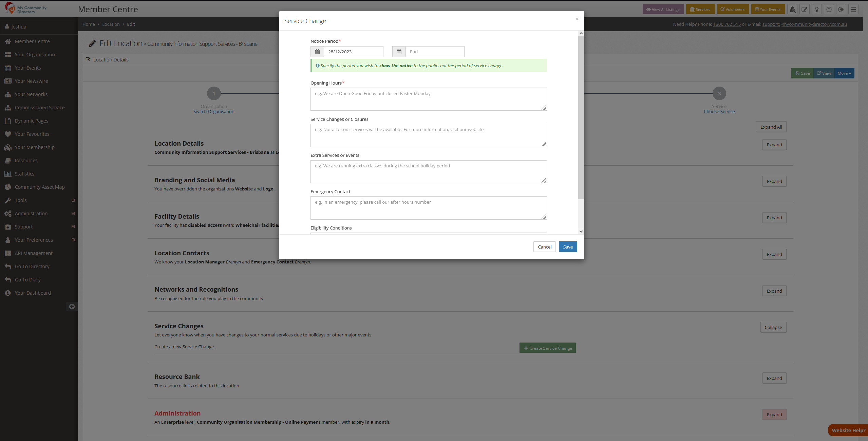Click Create Service Change button
Image resolution: width=868 pixels, height=441 pixels.
click(547, 348)
